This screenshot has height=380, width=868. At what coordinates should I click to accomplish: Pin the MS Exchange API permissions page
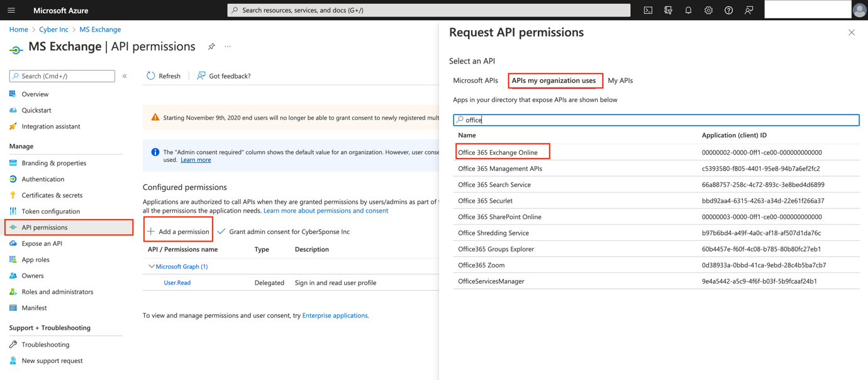point(211,47)
